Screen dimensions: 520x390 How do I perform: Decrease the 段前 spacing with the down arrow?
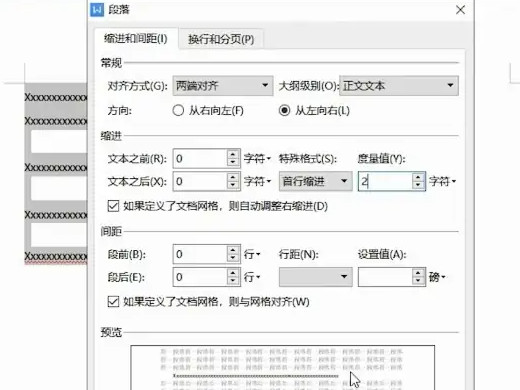(233, 259)
